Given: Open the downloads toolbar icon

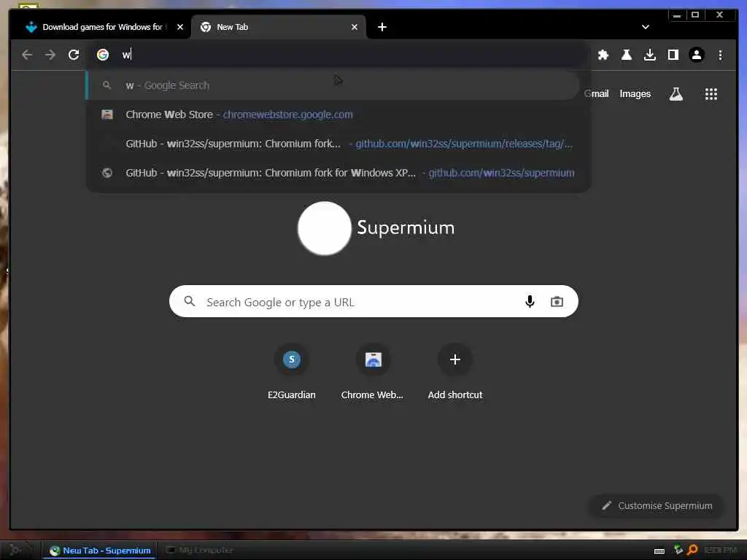Looking at the screenshot, I should click(650, 55).
